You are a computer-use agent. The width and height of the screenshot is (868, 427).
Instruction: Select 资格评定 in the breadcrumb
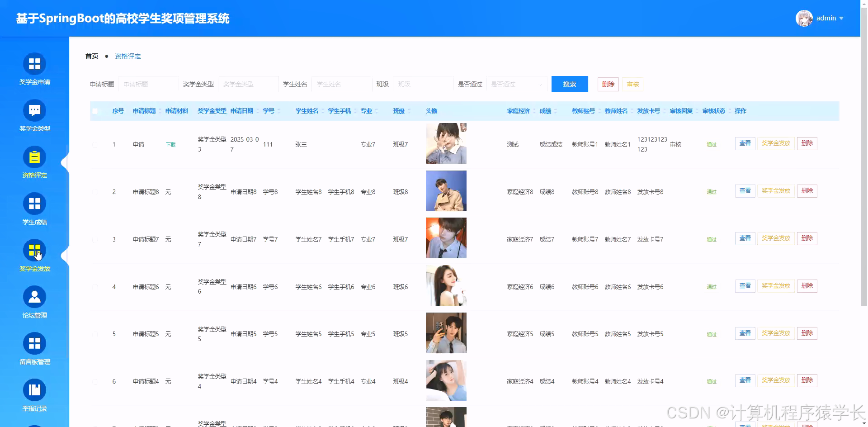(128, 56)
